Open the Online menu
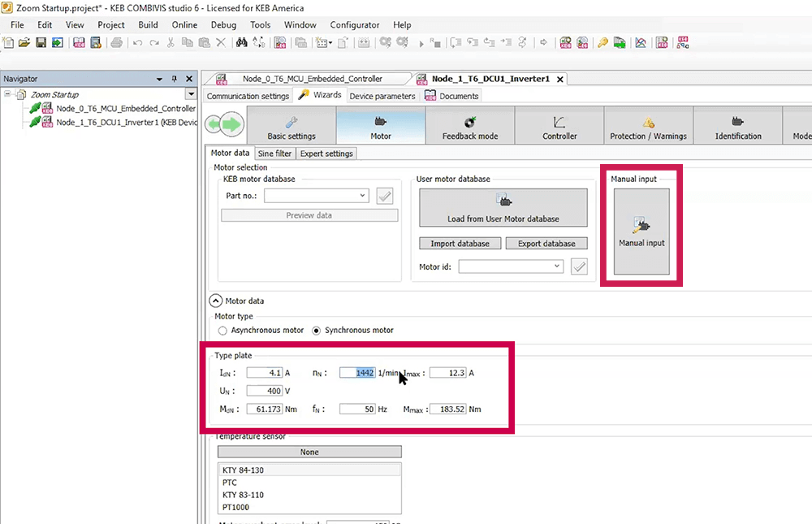The width and height of the screenshot is (812, 524). click(184, 25)
